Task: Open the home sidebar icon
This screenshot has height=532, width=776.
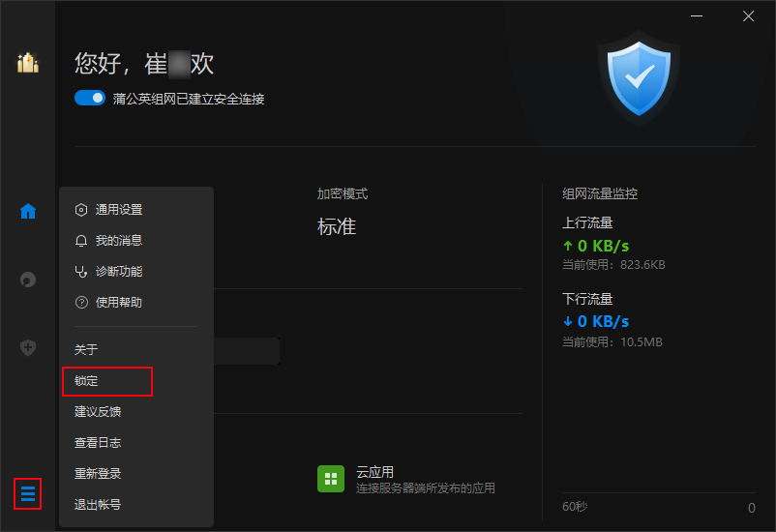Action: click(28, 211)
